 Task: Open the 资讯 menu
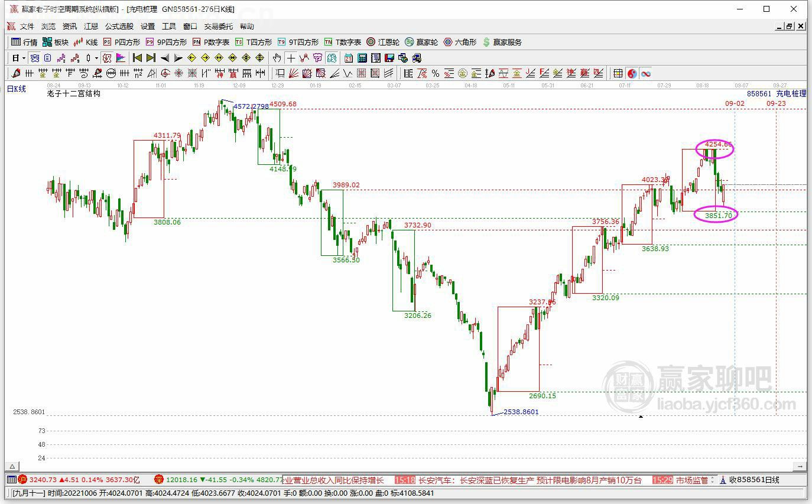tap(70, 27)
